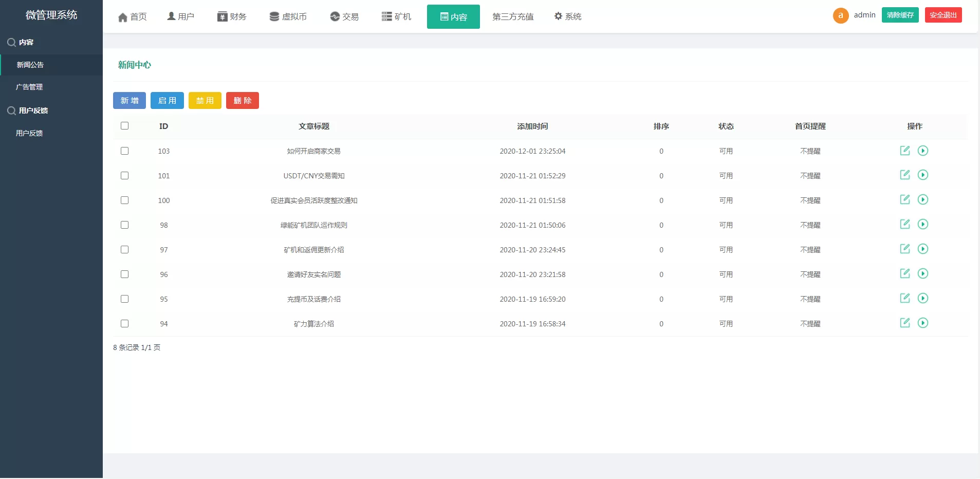
Task: Edit the article with ID 100
Action: coord(904,199)
